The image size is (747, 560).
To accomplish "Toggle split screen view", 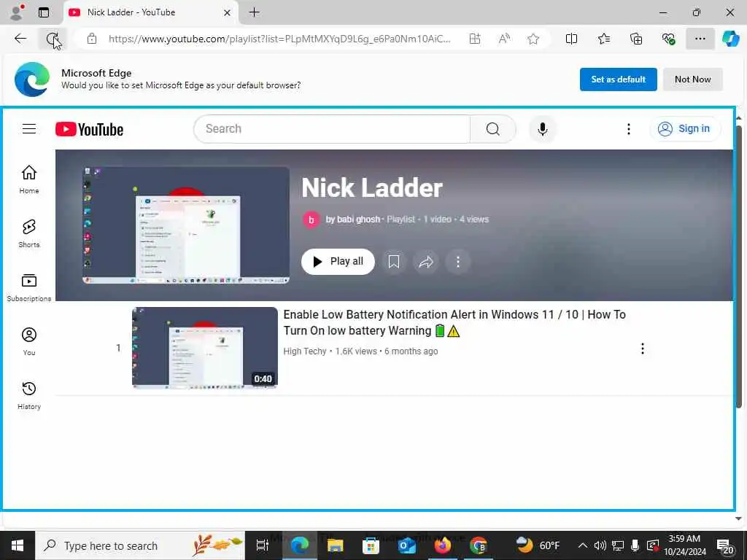I will tap(571, 39).
